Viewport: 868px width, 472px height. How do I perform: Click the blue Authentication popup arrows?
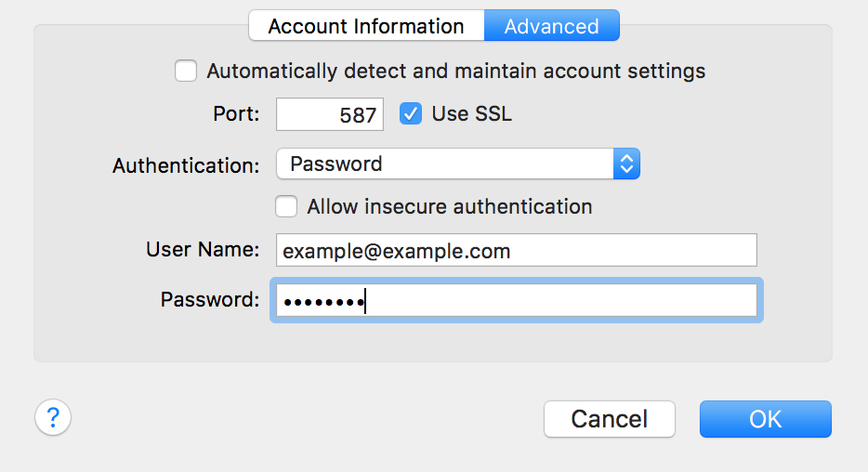pyautogui.click(x=626, y=164)
